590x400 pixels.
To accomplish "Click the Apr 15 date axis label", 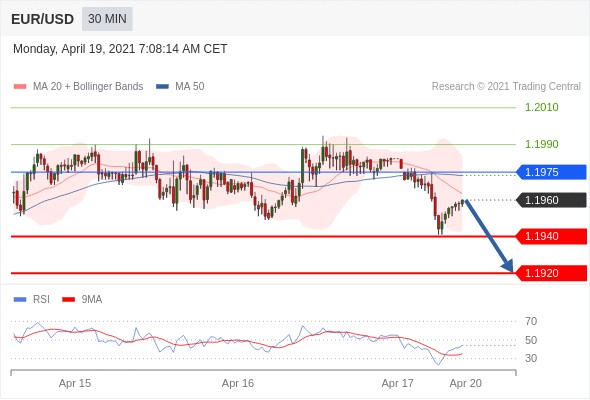I will 75,383.
